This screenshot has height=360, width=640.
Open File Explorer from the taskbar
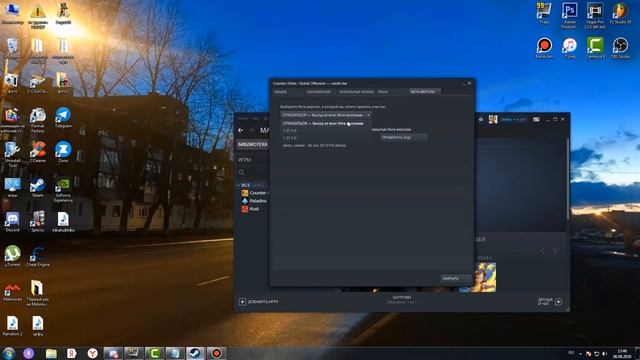coord(51,353)
